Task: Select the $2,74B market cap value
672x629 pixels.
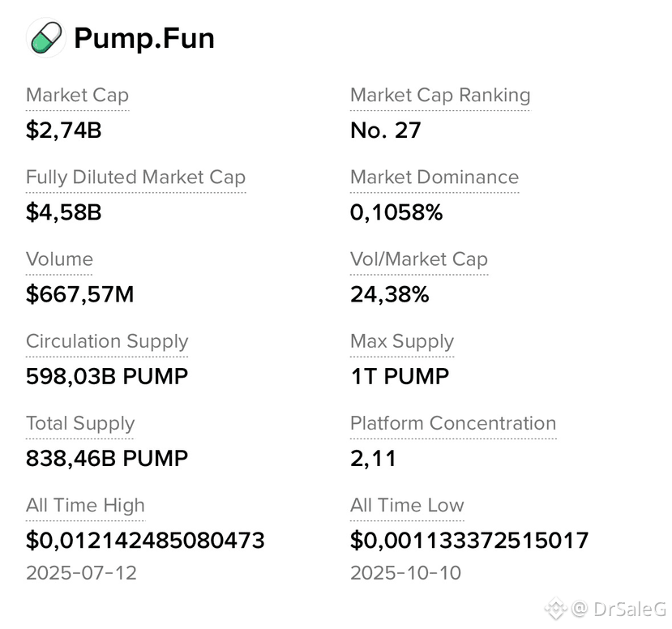Action: click(x=63, y=131)
